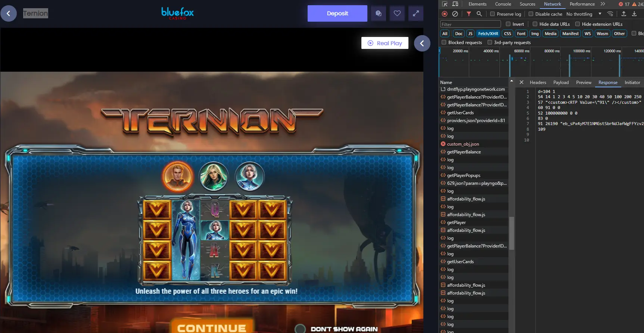Open the live chat support icon

pyautogui.click(x=379, y=13)
